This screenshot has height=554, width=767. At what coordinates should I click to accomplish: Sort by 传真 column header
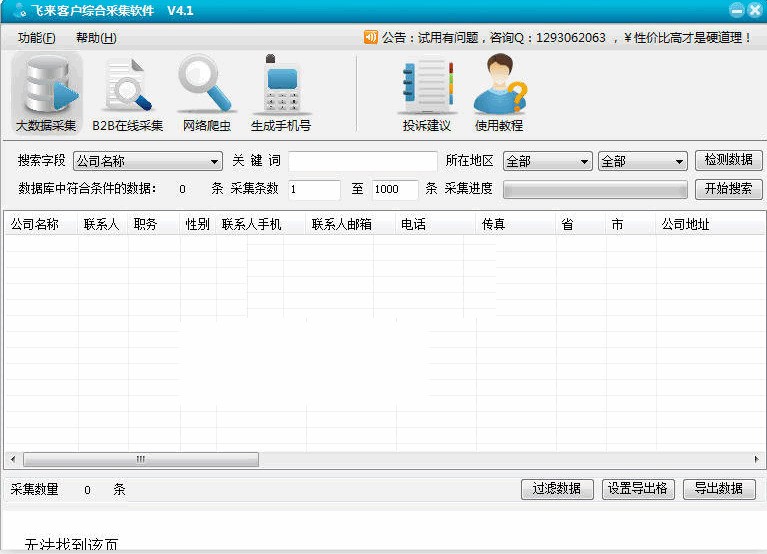point(516,224)
